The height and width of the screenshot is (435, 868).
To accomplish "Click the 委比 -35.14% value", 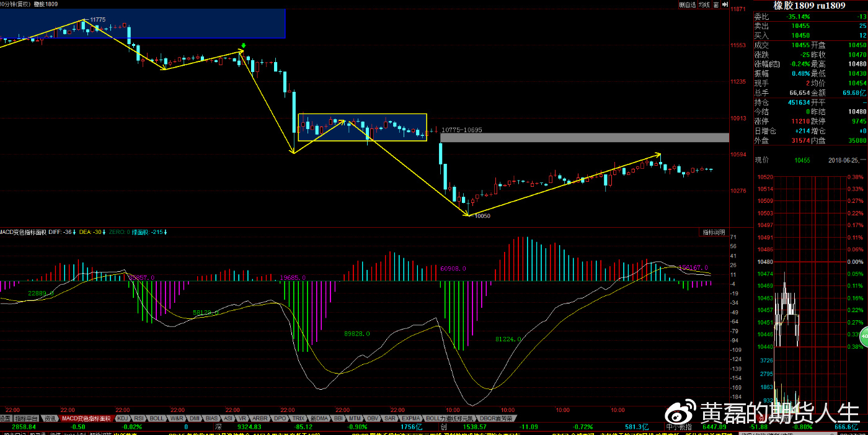I will pyautogui.click(x=799, y=17).
